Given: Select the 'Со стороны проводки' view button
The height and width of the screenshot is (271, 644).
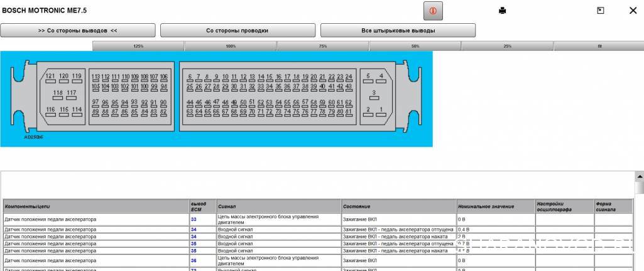Looking at the screenshot, I should click(x=237, y=30).
